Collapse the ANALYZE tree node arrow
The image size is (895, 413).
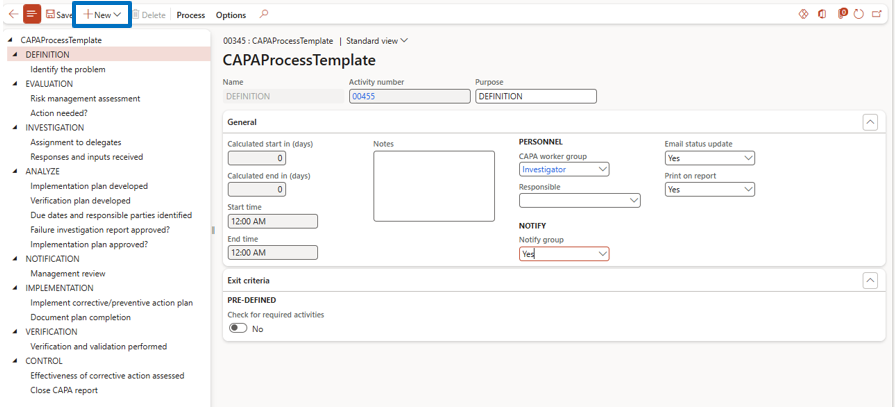[16, 171]
